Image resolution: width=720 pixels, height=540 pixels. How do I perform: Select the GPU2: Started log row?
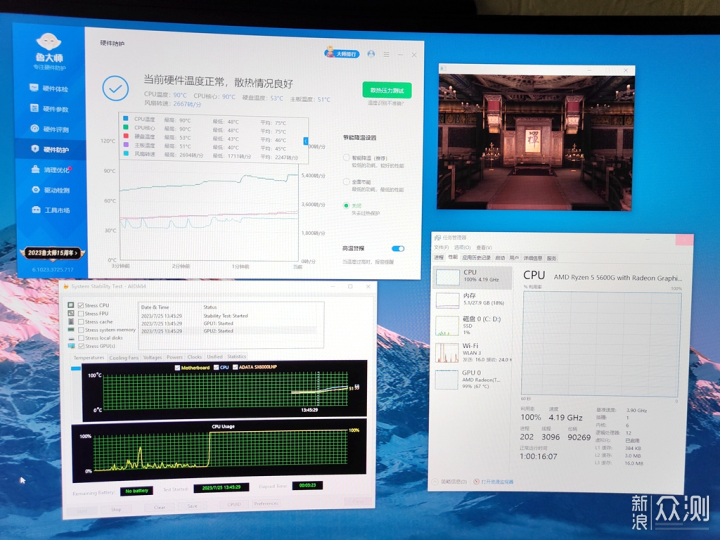point(228,331)
